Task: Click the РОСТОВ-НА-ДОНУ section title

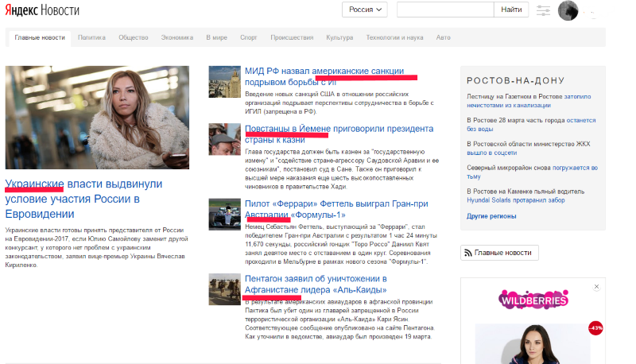Action: click(x=515, y=80)
